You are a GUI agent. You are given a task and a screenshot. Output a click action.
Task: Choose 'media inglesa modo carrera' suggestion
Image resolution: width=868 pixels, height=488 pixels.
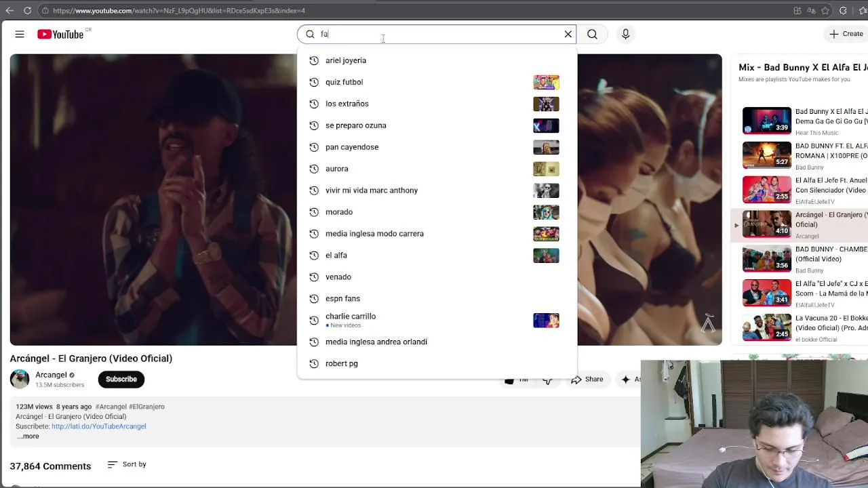click(437, 234)
